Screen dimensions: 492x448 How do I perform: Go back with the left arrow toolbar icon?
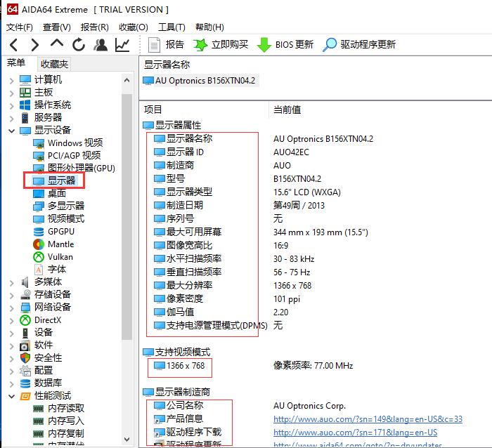tap(13, 45)
